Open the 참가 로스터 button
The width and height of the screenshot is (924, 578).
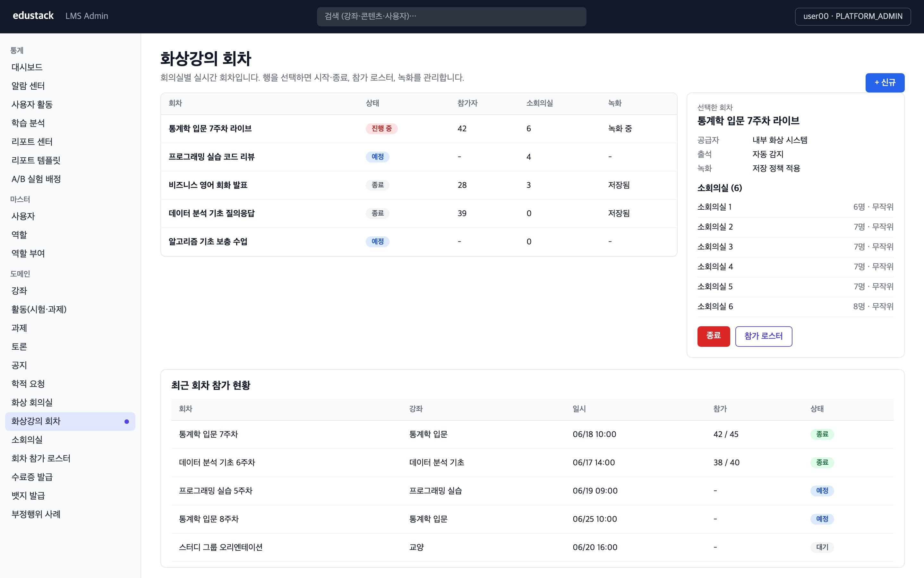pyautogui.click(x=764, y=336)
